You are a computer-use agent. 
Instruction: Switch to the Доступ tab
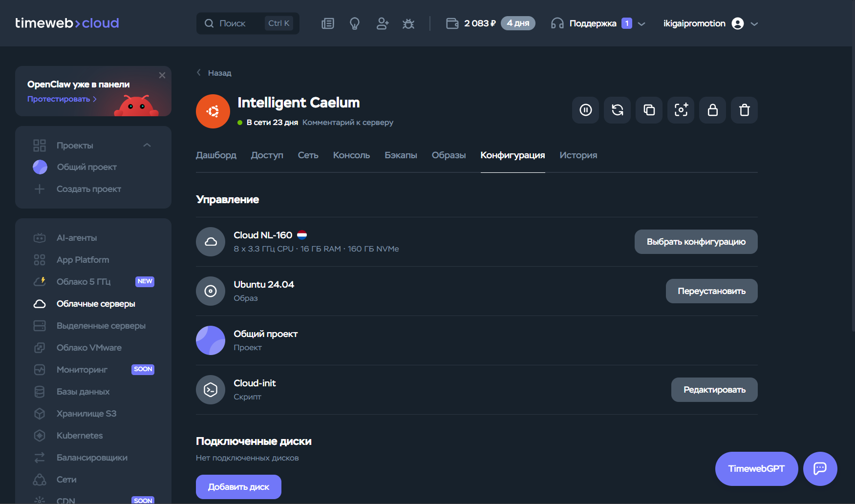[x=267, y=155]
